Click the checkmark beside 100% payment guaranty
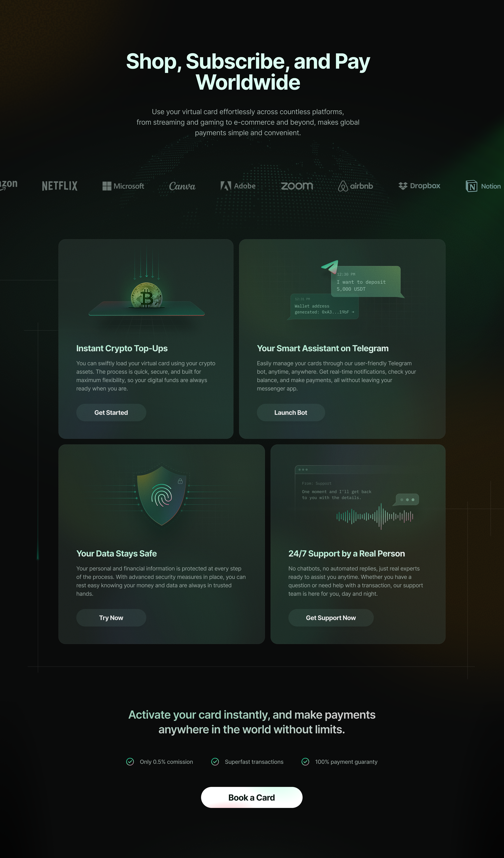Screen dimensions: 504x858 (x=305, y=762)
